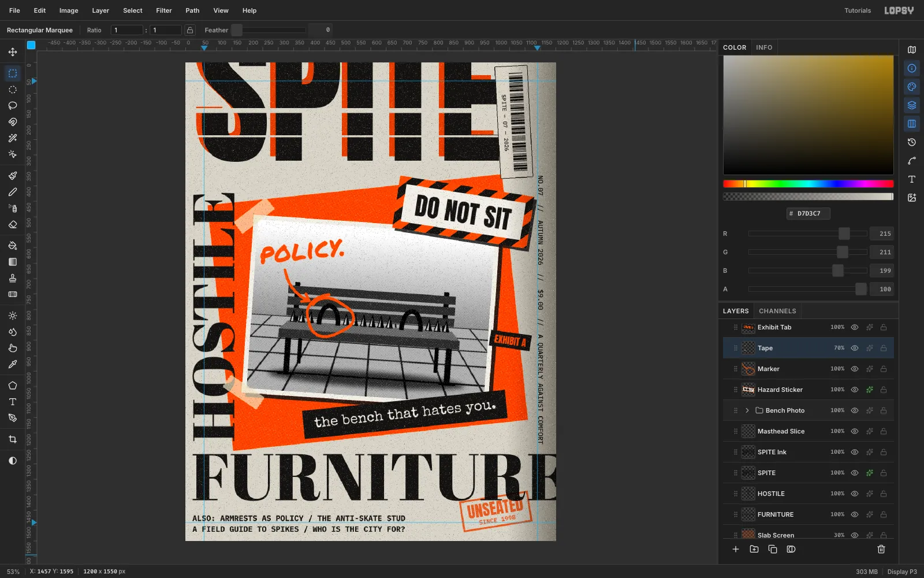Image resolution: width=924 pixels, height=578 pixels.
Task: Select the Dodge/brighten sun tool
Action: coord(13,316)
